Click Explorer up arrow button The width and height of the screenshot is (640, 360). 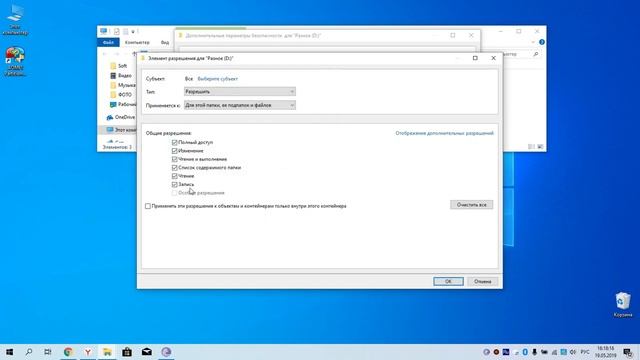134,54
